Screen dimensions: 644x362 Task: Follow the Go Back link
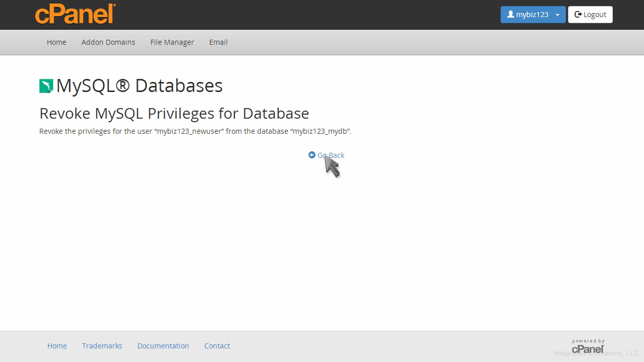(x=331, y=155)
